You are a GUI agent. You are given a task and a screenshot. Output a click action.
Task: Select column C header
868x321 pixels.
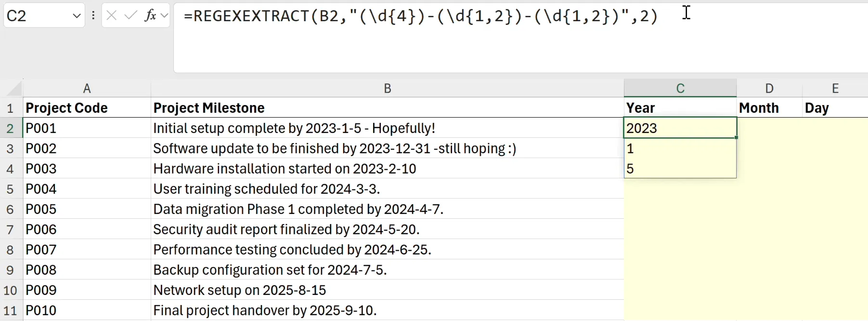[x=680, y=88]
